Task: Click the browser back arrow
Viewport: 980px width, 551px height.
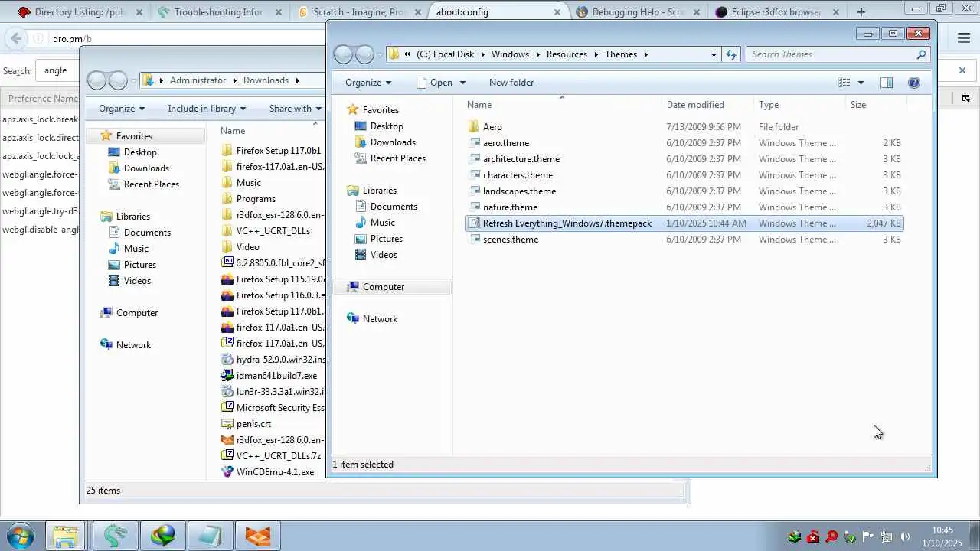Action: 16,38
